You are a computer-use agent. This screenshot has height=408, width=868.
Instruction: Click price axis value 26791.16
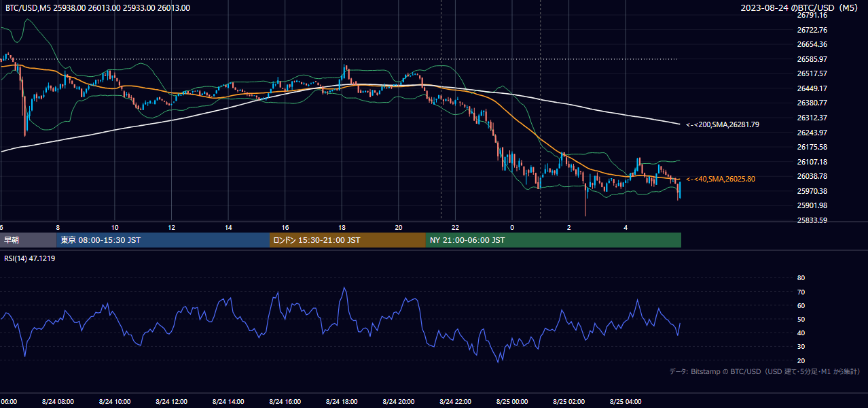(x=812, y=15)
